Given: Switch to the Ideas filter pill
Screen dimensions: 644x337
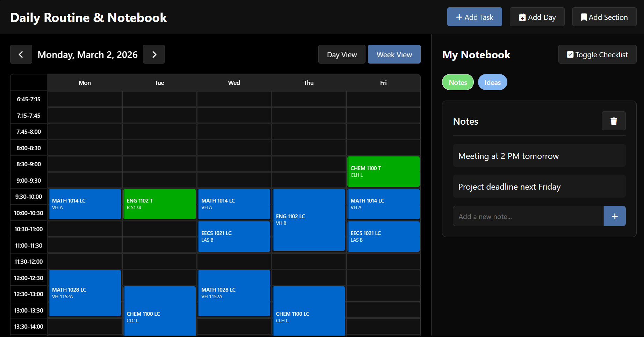Looking at the screenshot, I should click(492, 82).
